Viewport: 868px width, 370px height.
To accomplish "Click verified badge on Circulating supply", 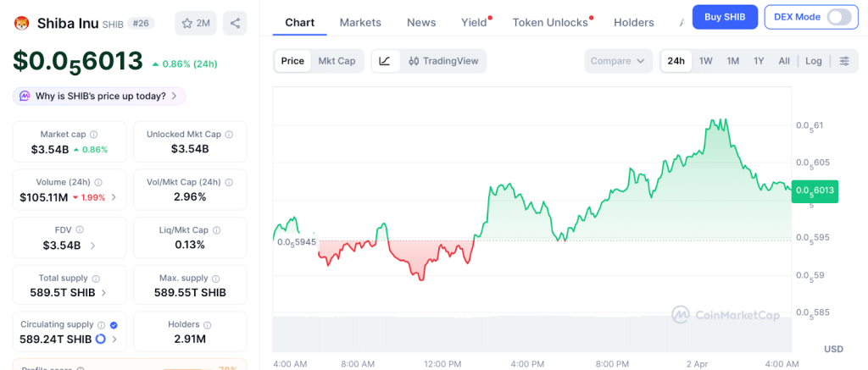I will tap(114, 324).
